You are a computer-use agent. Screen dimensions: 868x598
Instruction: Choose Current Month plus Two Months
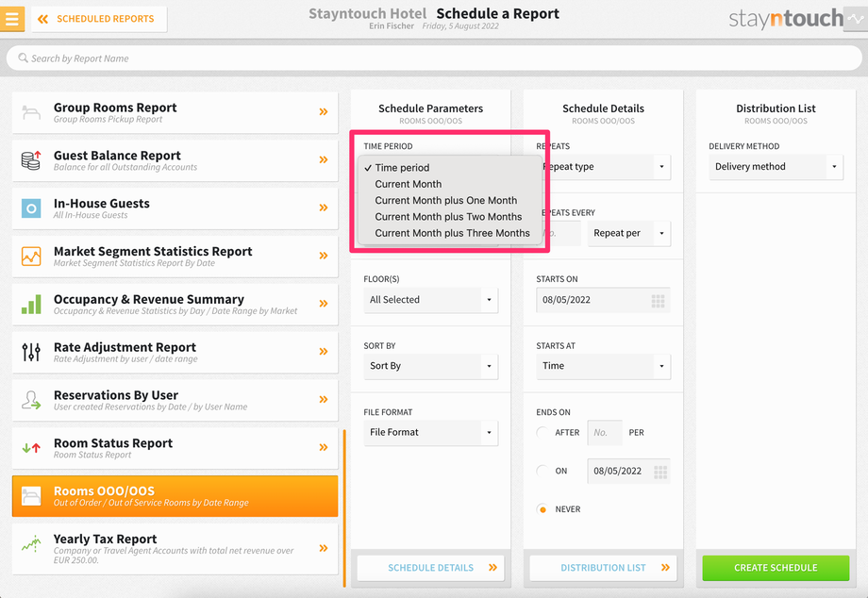click(448, 217)
